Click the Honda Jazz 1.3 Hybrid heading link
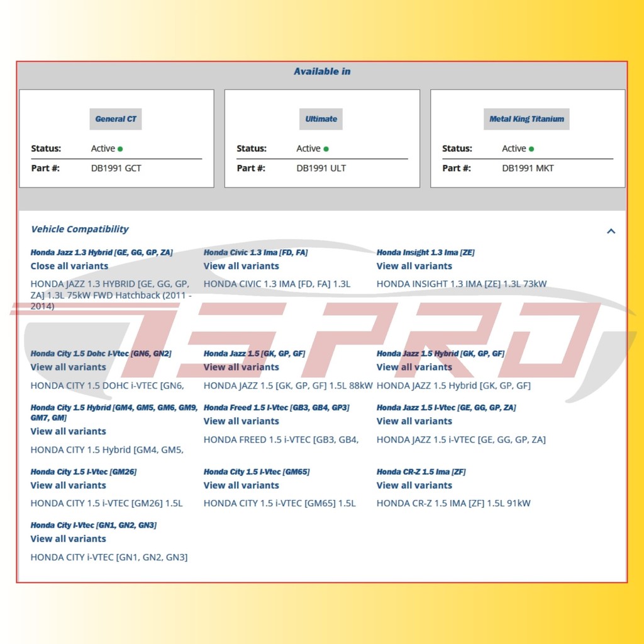 click(101, 253)
